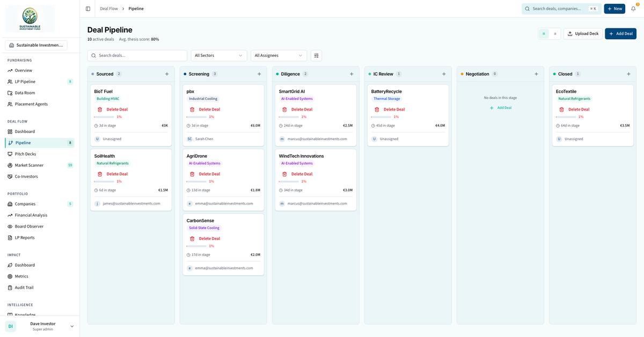
Task: Click the Add Deal button in header
Action: click(x=620, y=34)
